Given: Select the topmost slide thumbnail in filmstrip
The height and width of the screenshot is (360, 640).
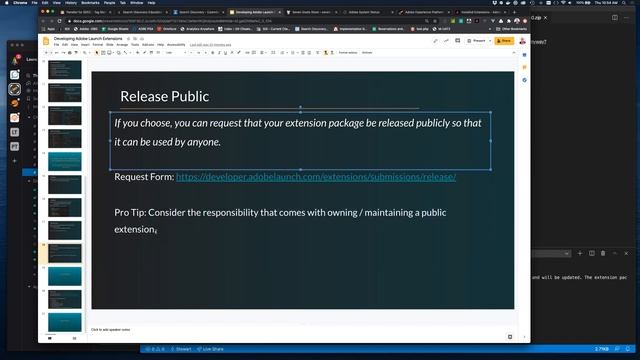Looking at the screenshot, I should pyautogui.click(x=64, y=70).
